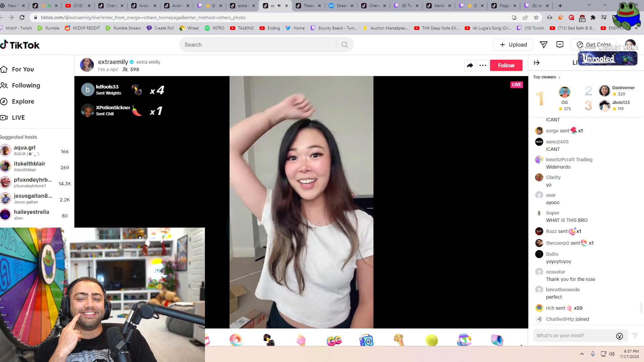Screen dimensions: 644x362
Task: Open TikTok direct messages inbox
Action: click(560, 45)
